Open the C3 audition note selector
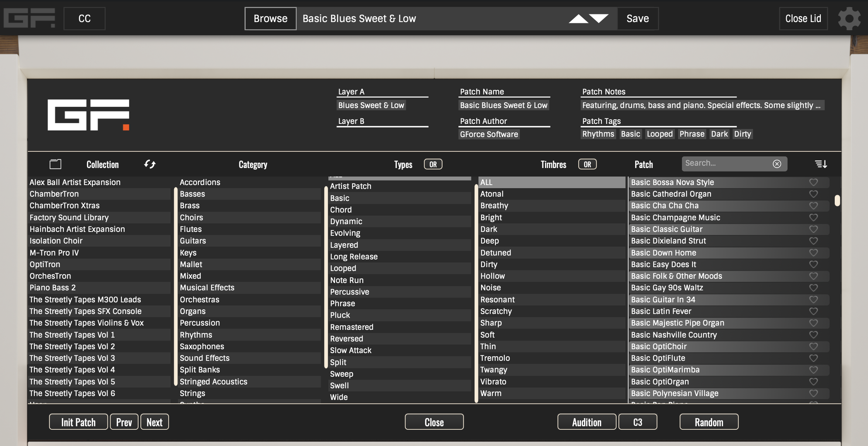 pos(637,422)
